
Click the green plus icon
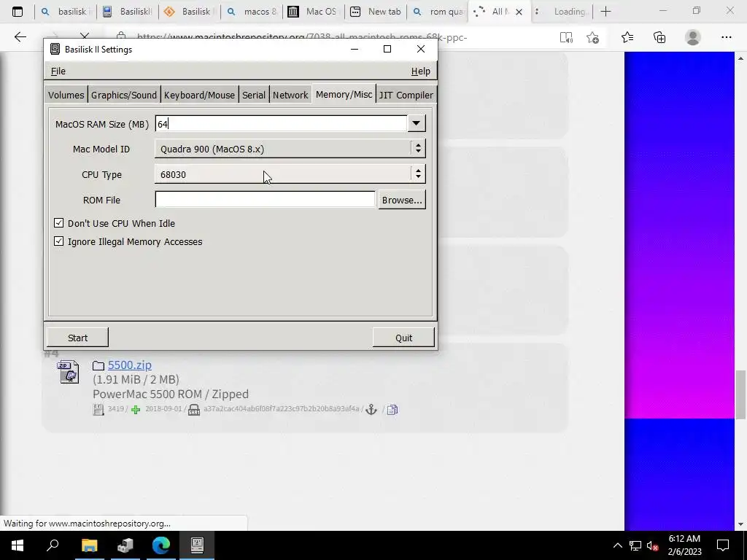(x=136, y=410)
